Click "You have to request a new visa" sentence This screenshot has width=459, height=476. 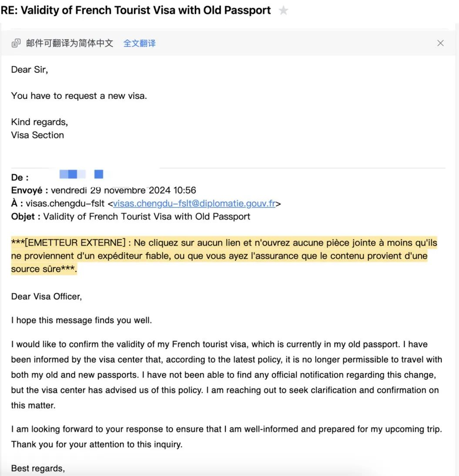(x=79, y=96)
